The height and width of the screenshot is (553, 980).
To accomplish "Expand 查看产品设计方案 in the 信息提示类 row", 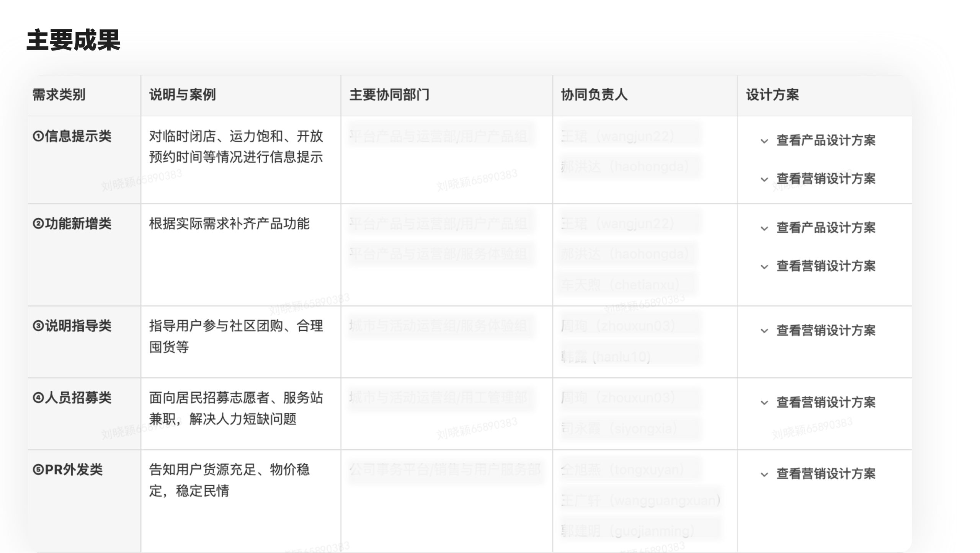I will (818, 140).
